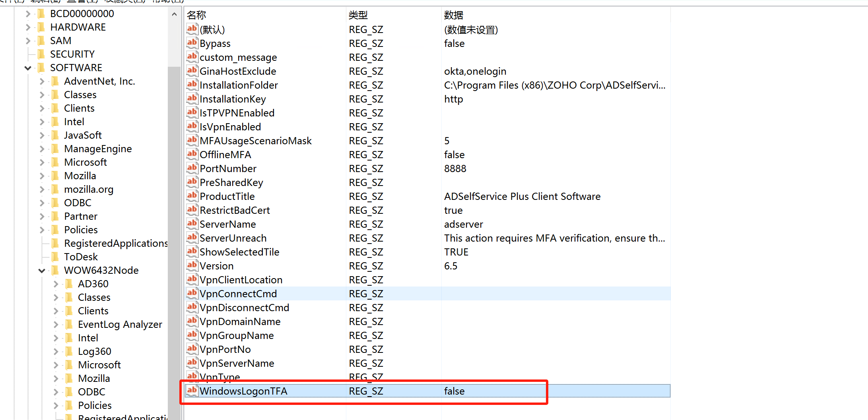The image size is (868, 420).
Task: Click the ManageEngine folder icon
Action: (56, 149)
